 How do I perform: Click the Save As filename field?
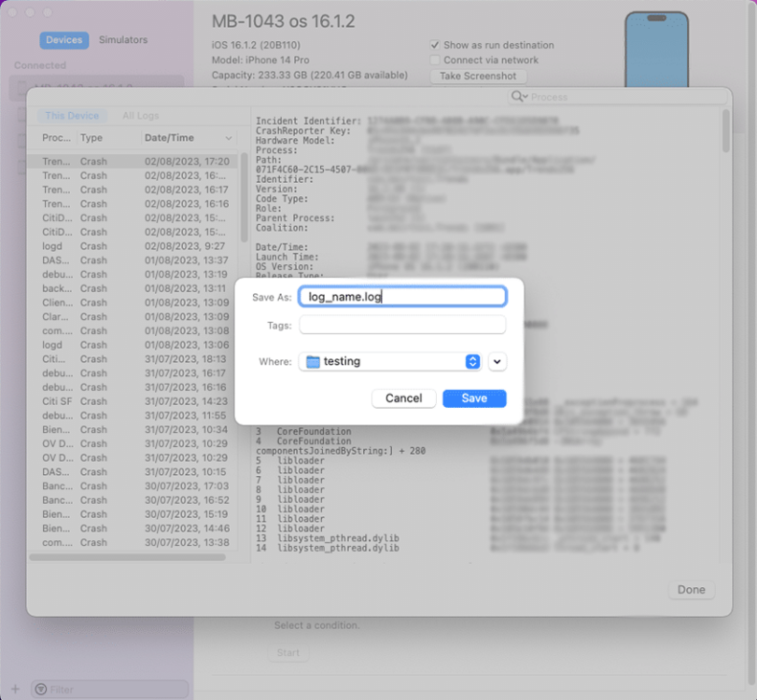tap(402, 297)
